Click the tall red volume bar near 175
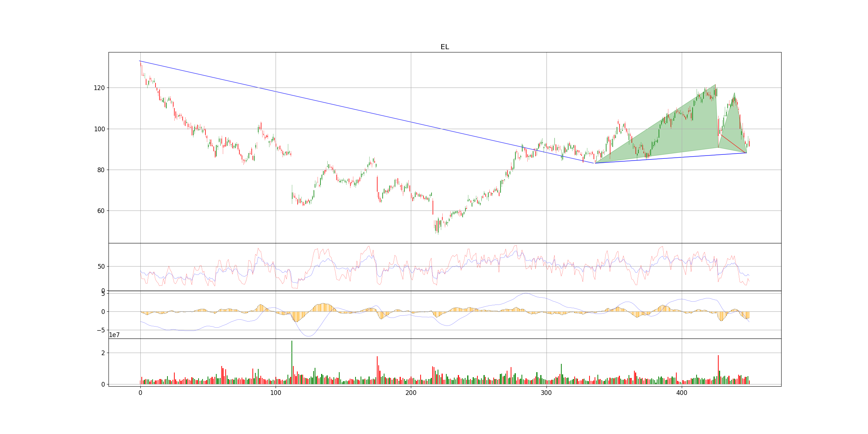Screen dimensions: 868x434 (x=377, y=370)
